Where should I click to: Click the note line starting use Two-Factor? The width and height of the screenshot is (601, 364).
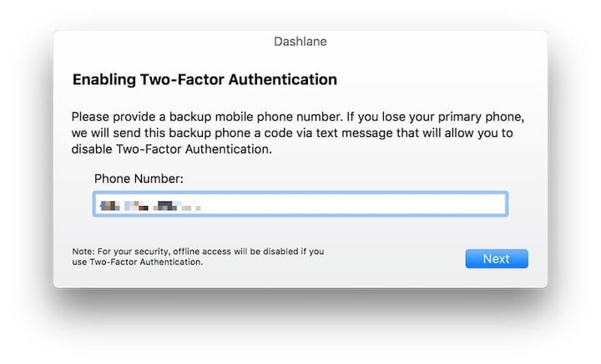pos(137,262)
